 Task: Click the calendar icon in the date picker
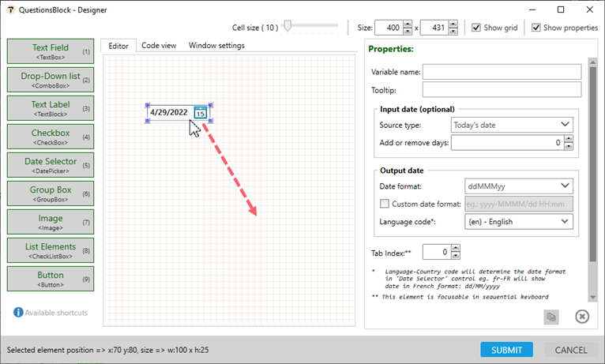coord(201,113)
